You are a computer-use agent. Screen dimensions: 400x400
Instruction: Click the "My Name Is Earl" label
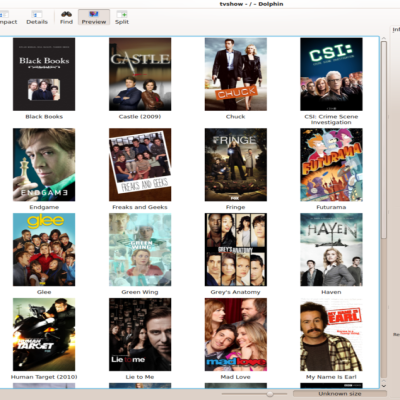(331, 377)
